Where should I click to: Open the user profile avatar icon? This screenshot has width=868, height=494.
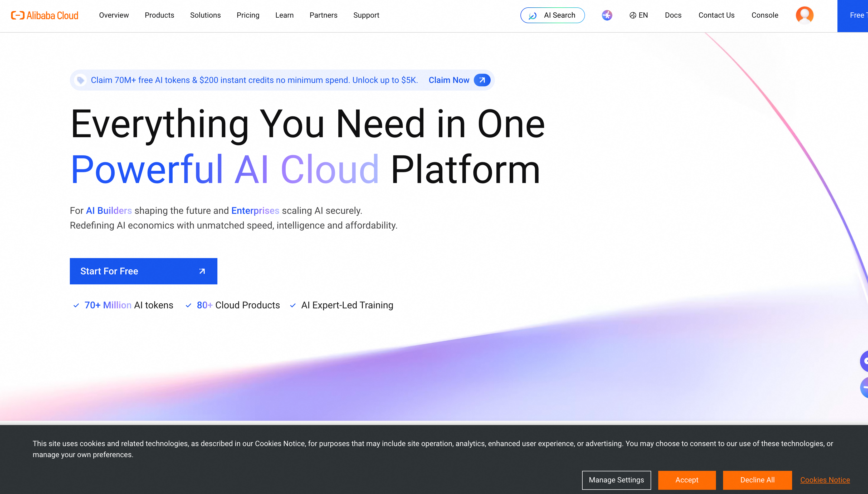point(804,15)
